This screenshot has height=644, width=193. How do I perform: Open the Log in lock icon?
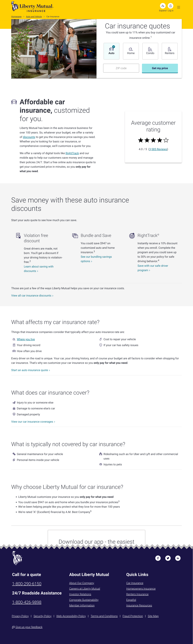point(170,6)
